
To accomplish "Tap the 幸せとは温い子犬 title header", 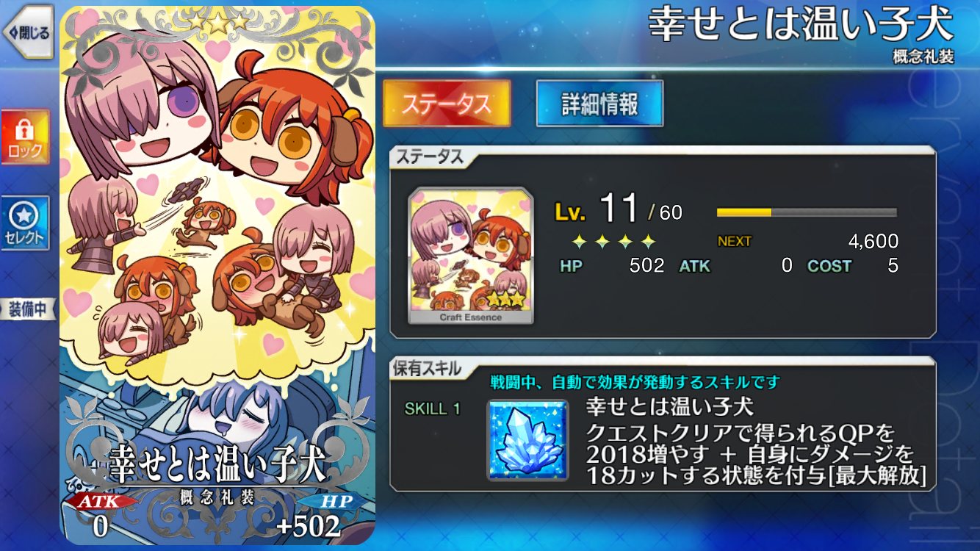I will [801, 26].
